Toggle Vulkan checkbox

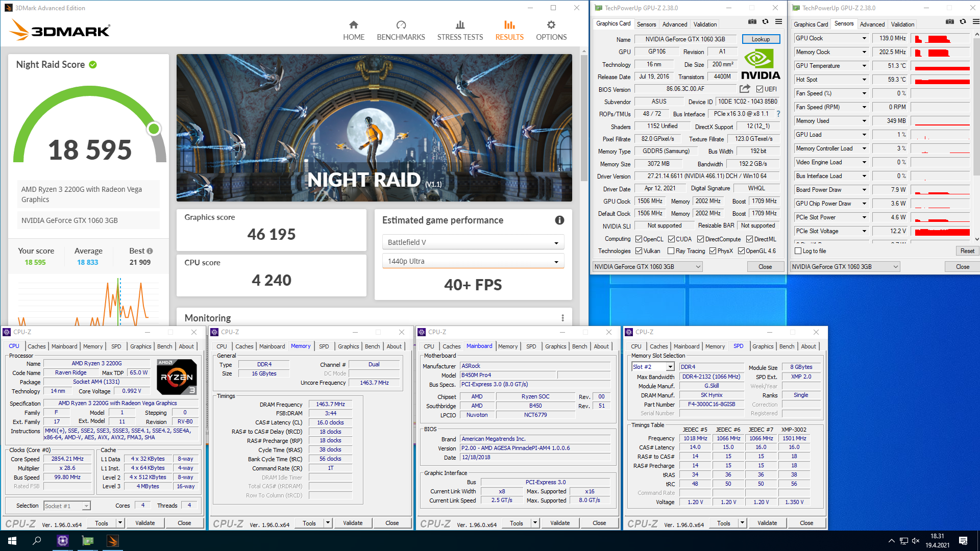click(639, 251)
